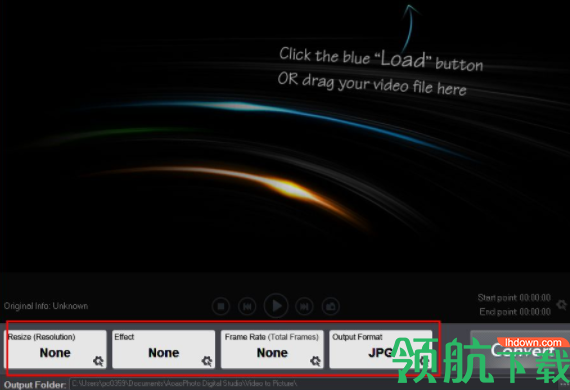This screenshot has width=570, height=390.
Task: Click the previous frame button
Action: (247, 306)
